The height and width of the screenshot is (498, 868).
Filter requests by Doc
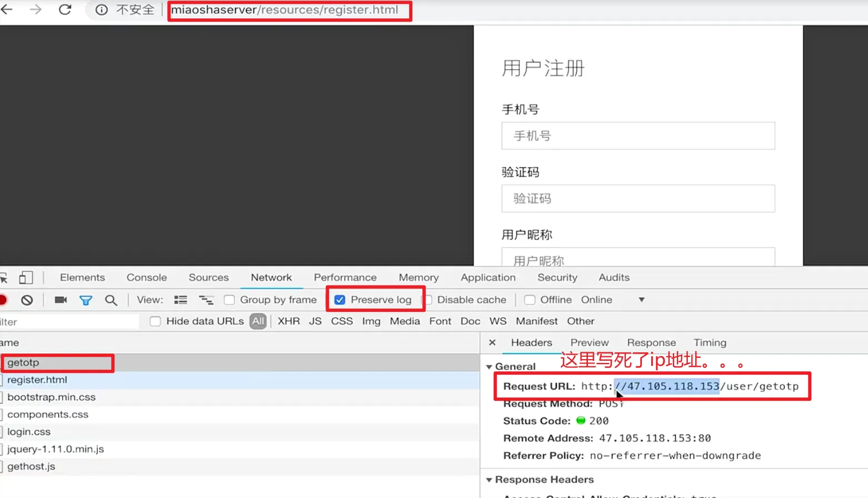(470, 321)
